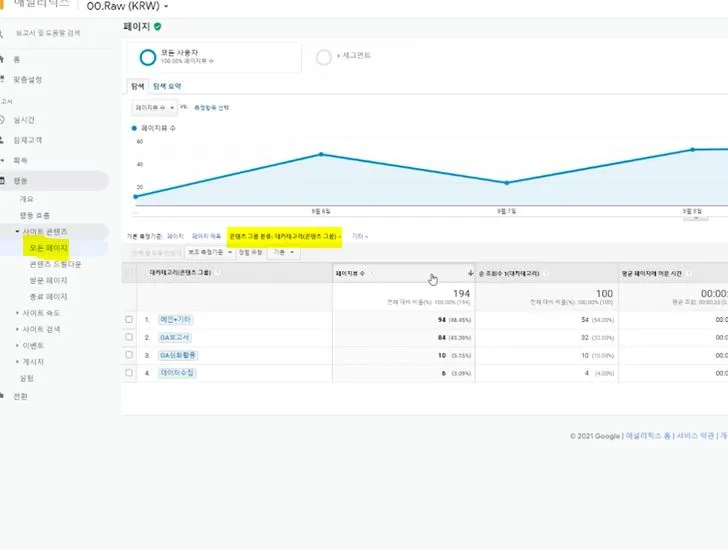Click the 9월 8일 data point on chart
The image size is (728, 550).
[692, 149]
